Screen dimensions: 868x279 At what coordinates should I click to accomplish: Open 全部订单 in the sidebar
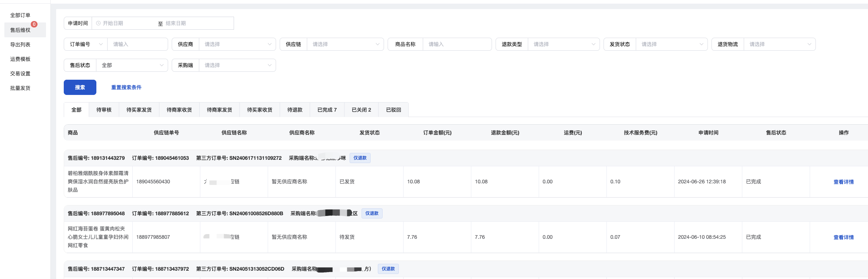coord(20,15)
